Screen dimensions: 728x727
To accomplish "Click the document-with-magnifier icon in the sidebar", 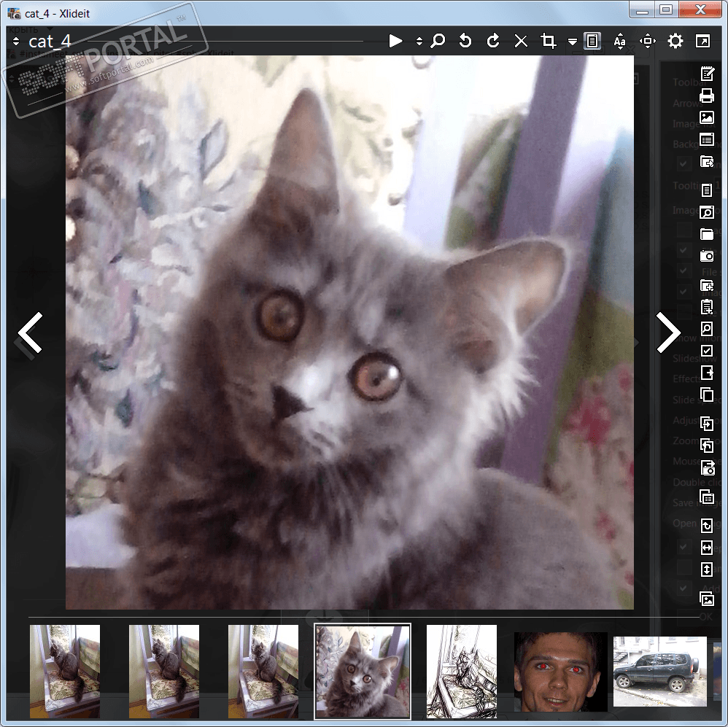I will click(x=707, y=329).
